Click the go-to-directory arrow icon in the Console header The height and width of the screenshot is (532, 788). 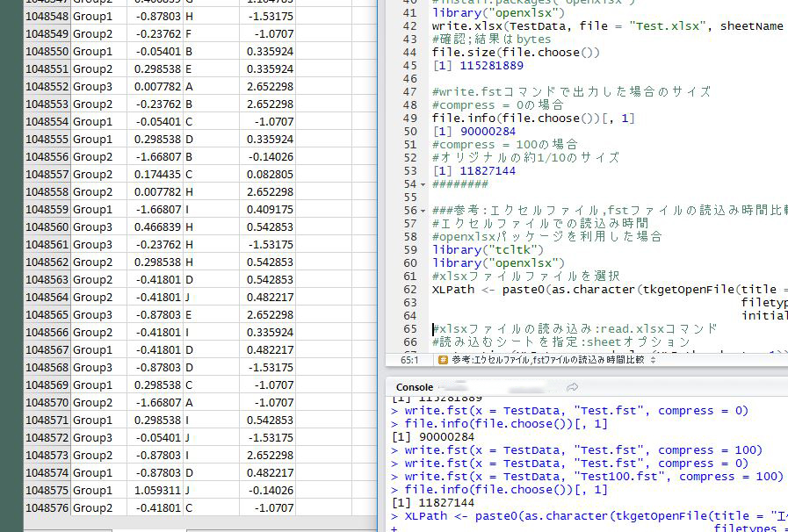(572, 387)
